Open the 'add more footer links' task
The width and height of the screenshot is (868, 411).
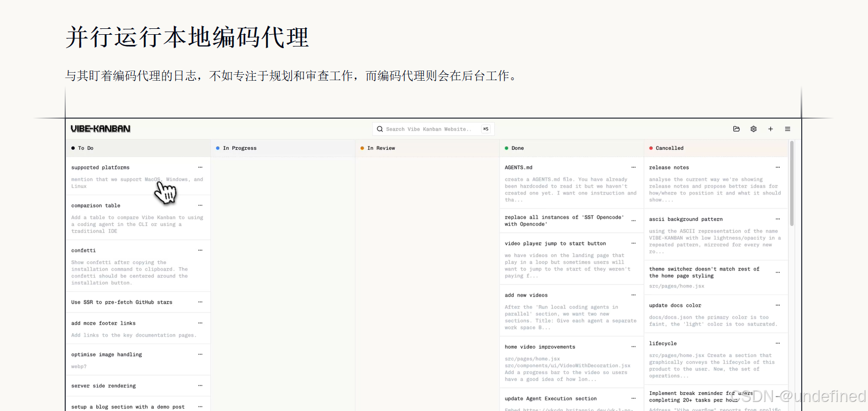(103, 323)
